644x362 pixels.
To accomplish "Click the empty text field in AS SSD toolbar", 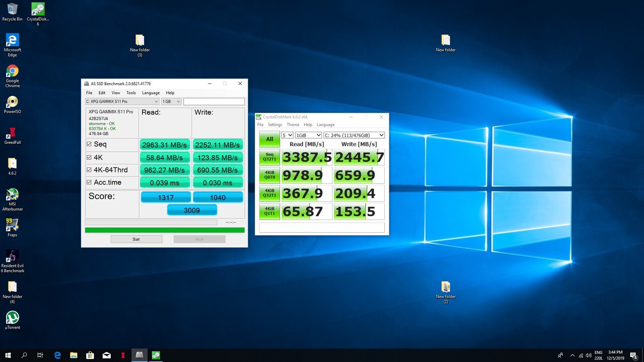I will tap(214, 102).
